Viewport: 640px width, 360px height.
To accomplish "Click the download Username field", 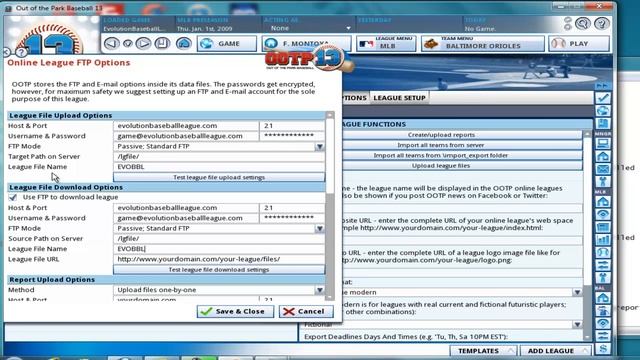I will click(186, 218).
